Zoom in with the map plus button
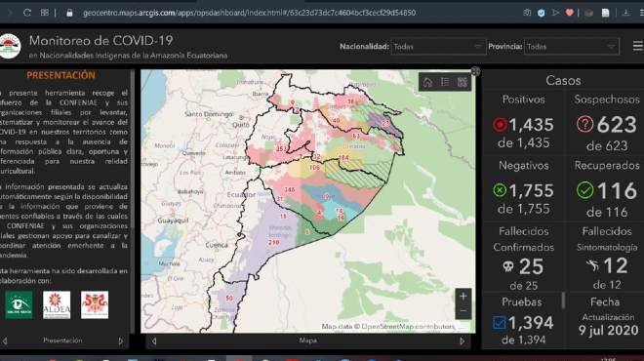Viewport: 644px width, 361px height. click(463, 296)
